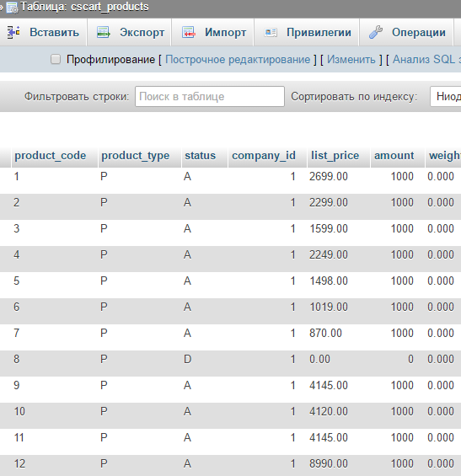
Task: Select list_price cell 1498.00
Action: pyautogui.click(x=329, y=281)
